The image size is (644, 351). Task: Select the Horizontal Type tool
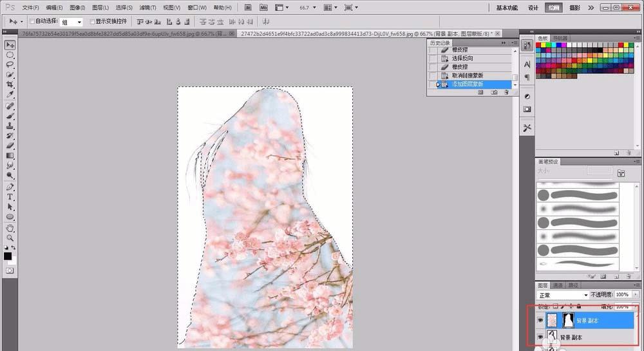10,196
